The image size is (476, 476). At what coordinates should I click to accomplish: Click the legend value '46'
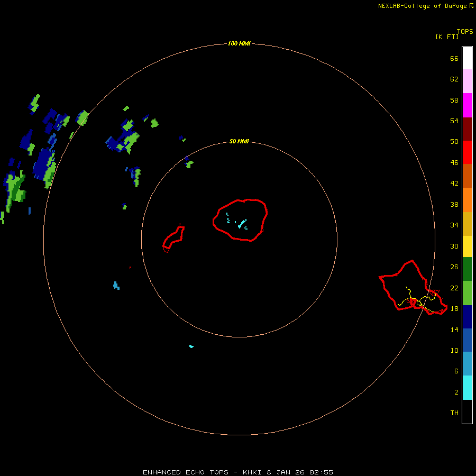(454, 163)
